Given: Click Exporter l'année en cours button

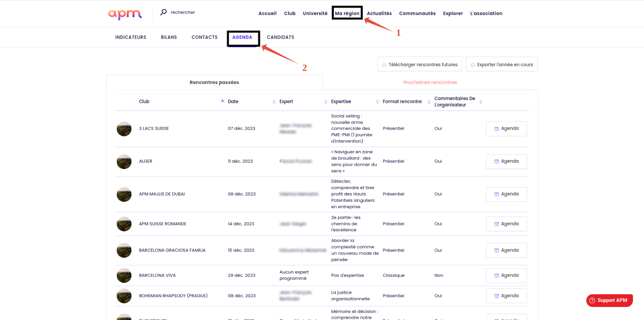Looking at the screenshot, I should click(502, 64).
